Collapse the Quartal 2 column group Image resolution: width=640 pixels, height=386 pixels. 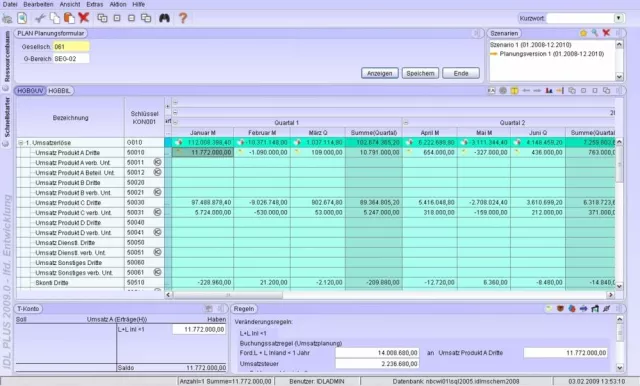406,122
